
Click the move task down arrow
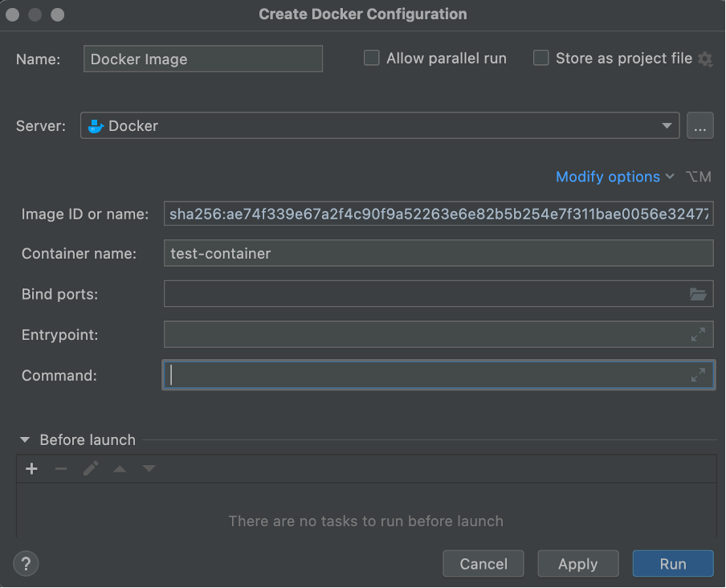click(149, 468)
